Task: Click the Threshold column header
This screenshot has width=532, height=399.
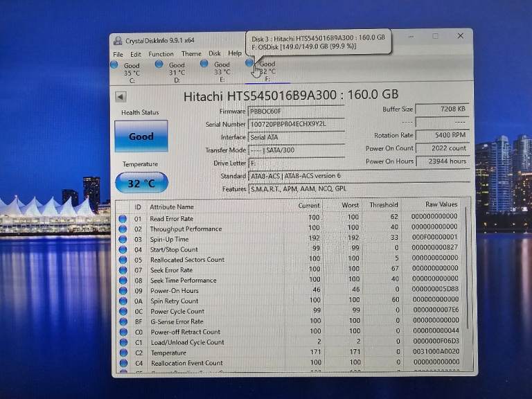Action: [384, 205]
